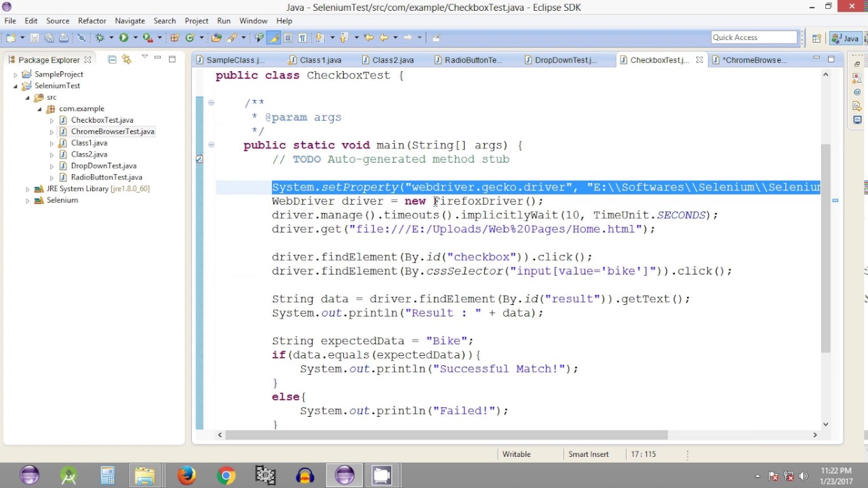Click the New Java Package icon
Image resolution: width=868 pixels, height=488 pixels.
[174, 38]
